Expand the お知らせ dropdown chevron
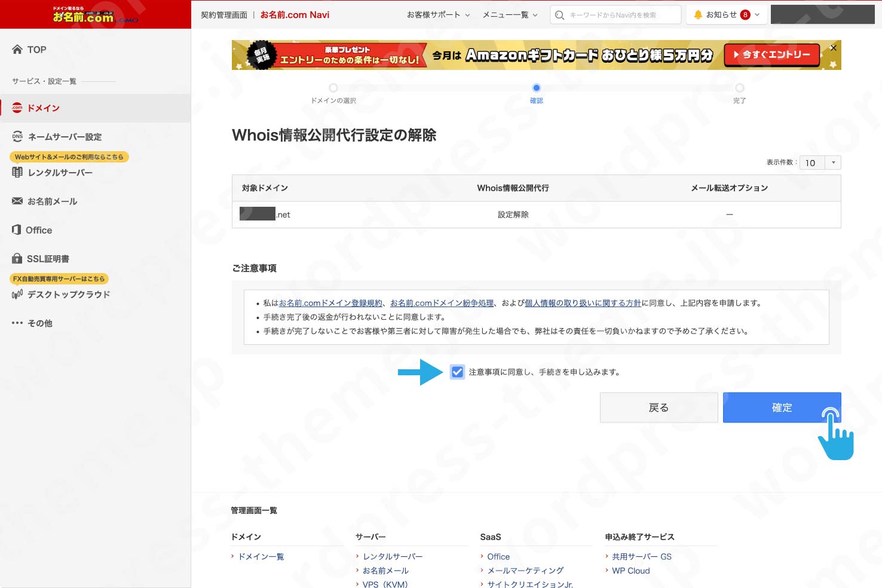Image resolution: width=882 pixels, height=588 pixels. click(x=757, y=15)
